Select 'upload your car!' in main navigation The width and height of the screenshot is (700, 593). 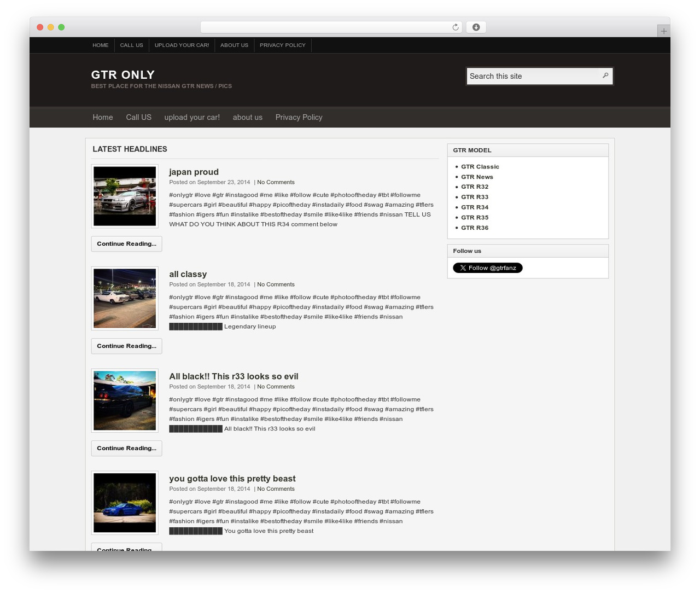[x=192, y=117]
